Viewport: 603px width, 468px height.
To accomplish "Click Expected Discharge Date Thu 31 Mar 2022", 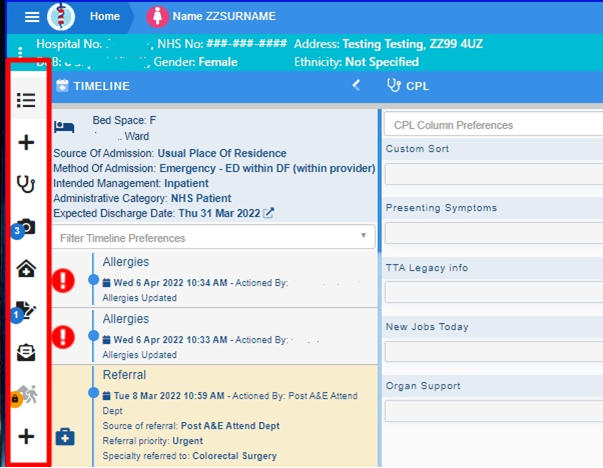I will pyautogui.click(x=157, y=213).
